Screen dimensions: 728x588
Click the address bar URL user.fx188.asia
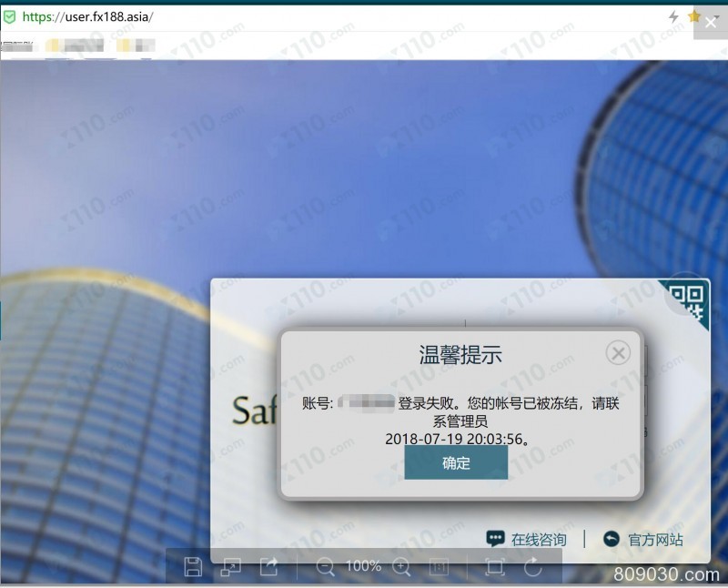[x=87, y=17]
